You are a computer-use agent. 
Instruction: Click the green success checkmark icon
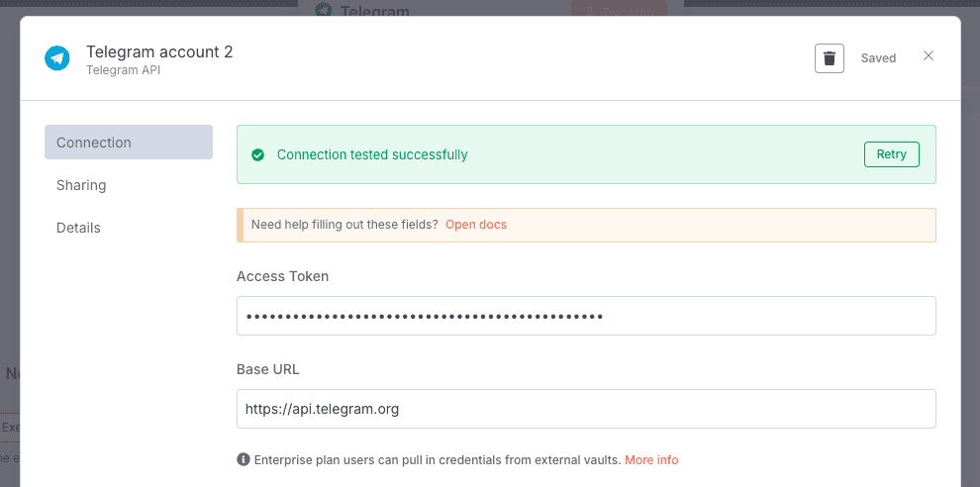258,154
